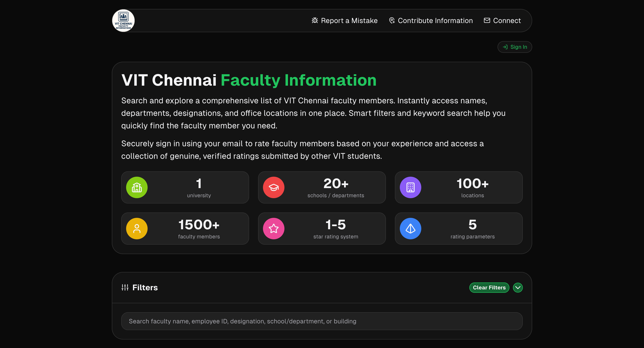644x348 pixels.
Task: Click the Filters sliders icon
Action: coord(125,287)
